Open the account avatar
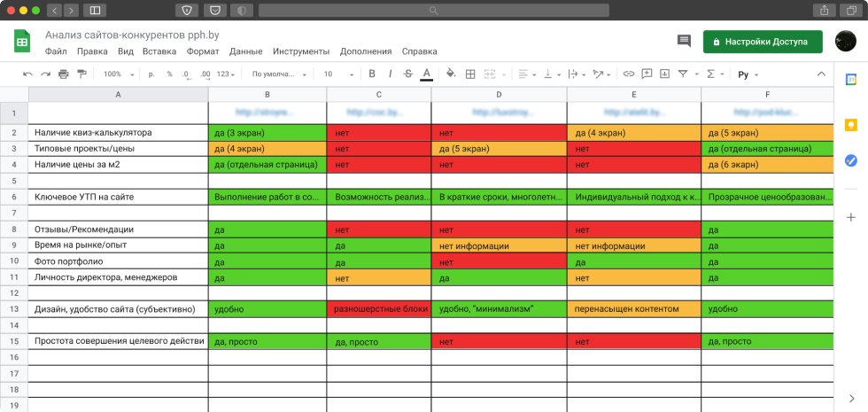 (x=846, y=42)
